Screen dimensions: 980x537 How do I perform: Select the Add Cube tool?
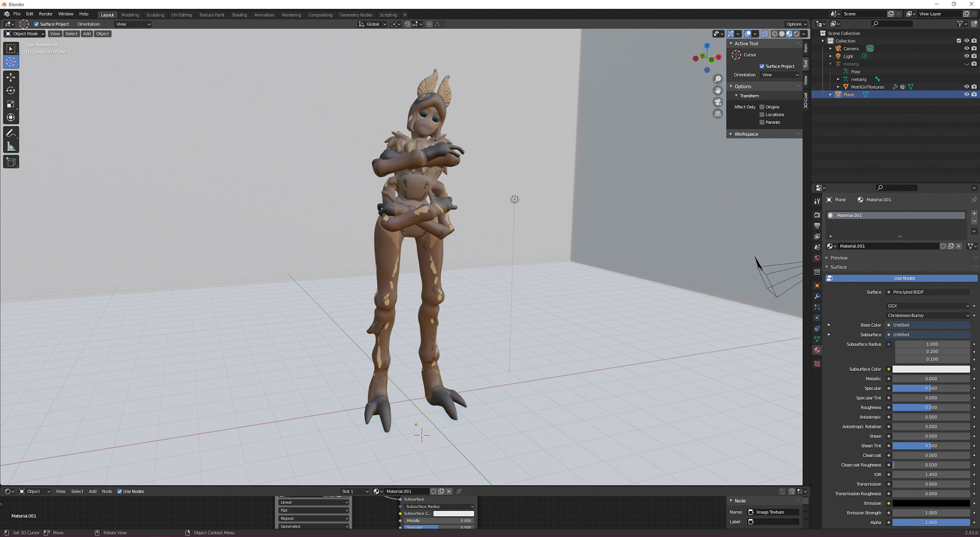(x=11, y=162)
